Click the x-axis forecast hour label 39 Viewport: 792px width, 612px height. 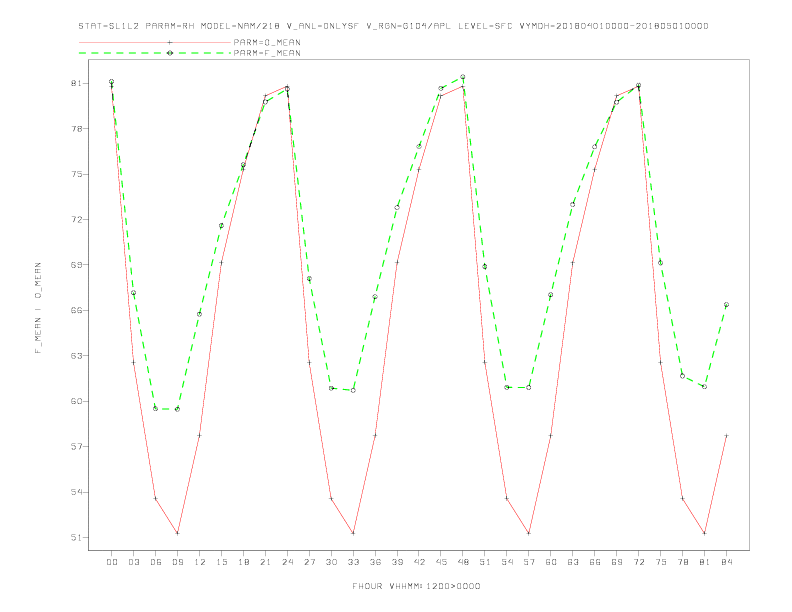[x=397, y=562]
